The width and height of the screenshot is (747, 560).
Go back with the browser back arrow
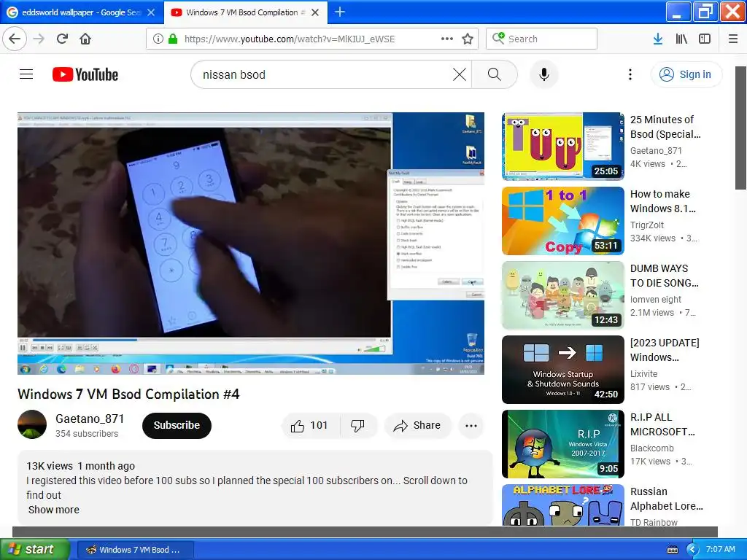click(x=15, y=39)
